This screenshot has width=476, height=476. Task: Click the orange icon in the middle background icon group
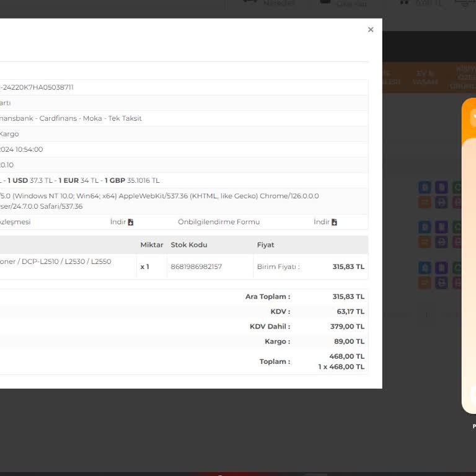pyautogui.click(x=425, y=242)
